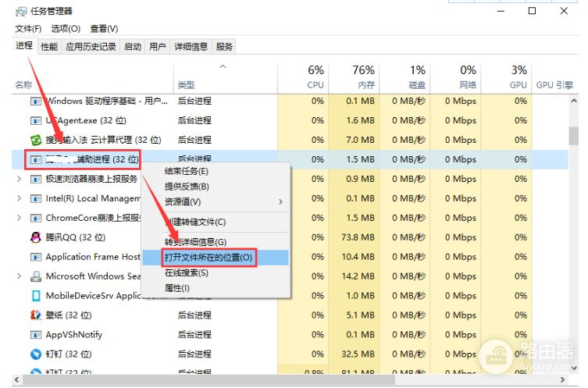Expand the Intel(R) Local Management group
This screenshot has height=388, width=588.
[x=19, y=198]
